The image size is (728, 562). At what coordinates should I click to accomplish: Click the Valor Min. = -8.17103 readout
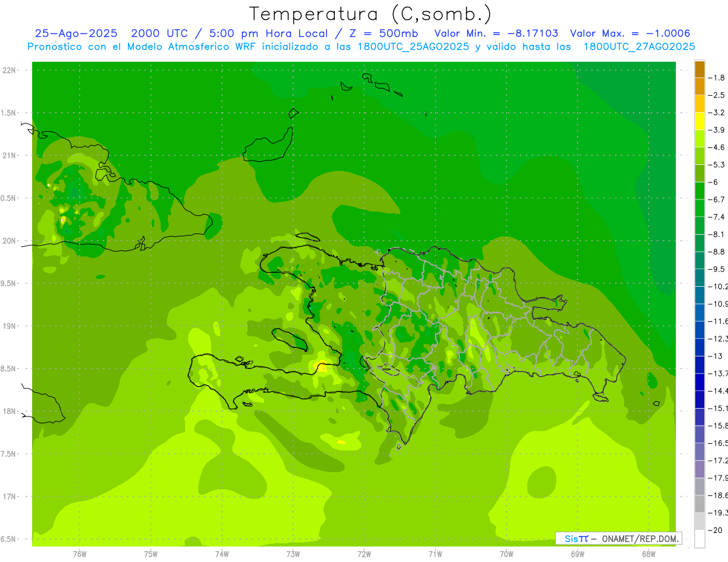496,33
